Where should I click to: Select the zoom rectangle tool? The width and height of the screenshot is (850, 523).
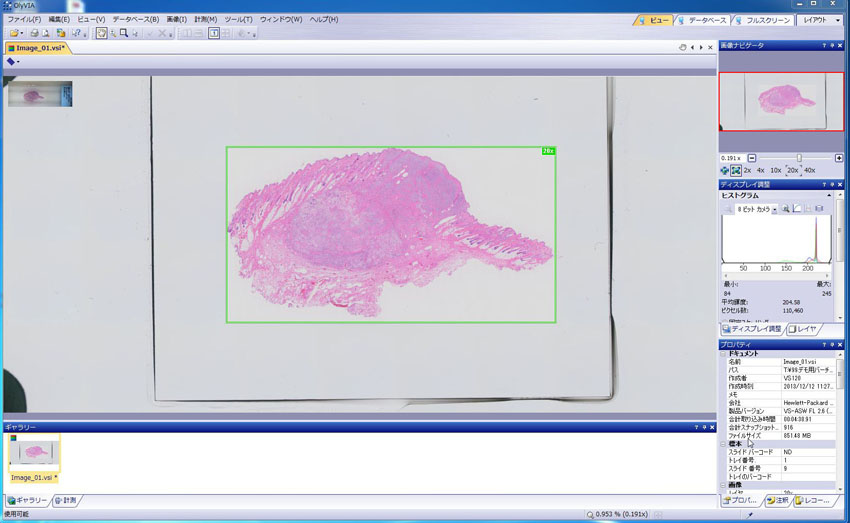coord(123,33)
